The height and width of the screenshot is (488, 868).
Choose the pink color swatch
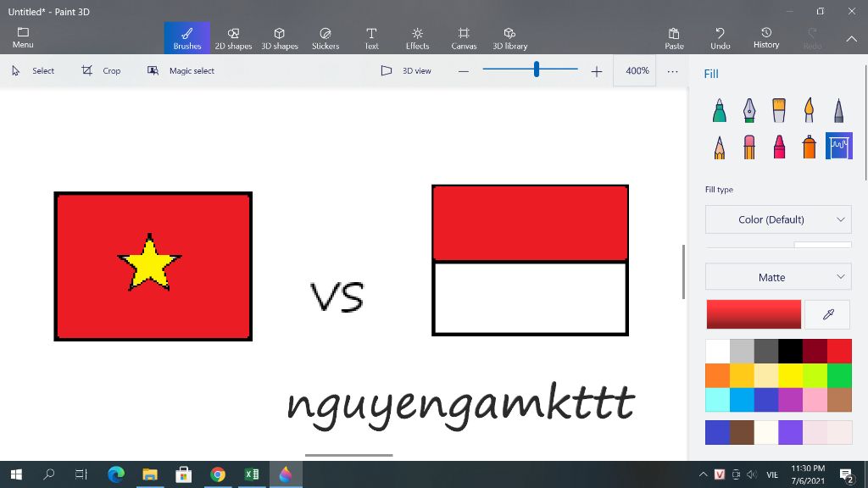coord(815,400)
